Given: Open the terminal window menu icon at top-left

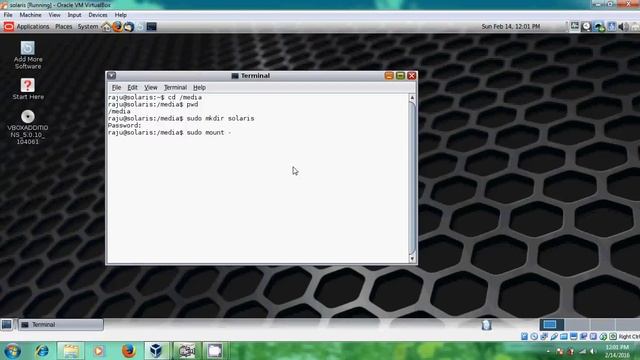Looking at the screenshot, I should point(111,76).
